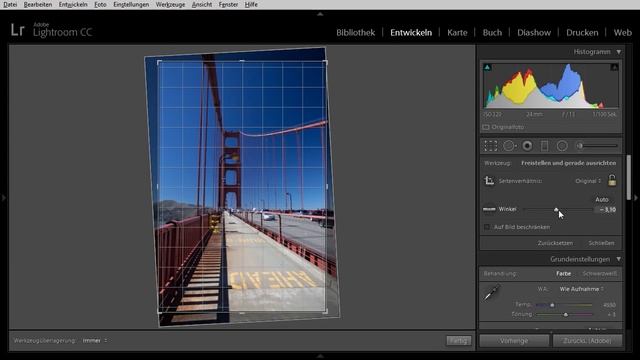Toggle highlight clipping indicator in histogram
This screenshot has width=640, height=360.
point(614,67)
